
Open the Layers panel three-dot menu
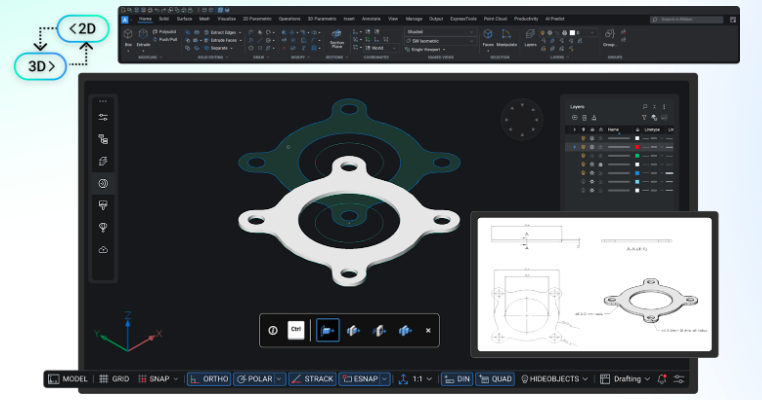[x=664, y=106]
